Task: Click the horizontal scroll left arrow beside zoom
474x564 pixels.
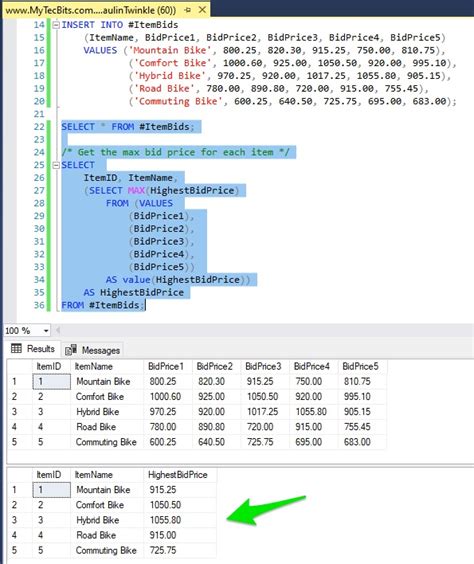Action: point(57,330)
